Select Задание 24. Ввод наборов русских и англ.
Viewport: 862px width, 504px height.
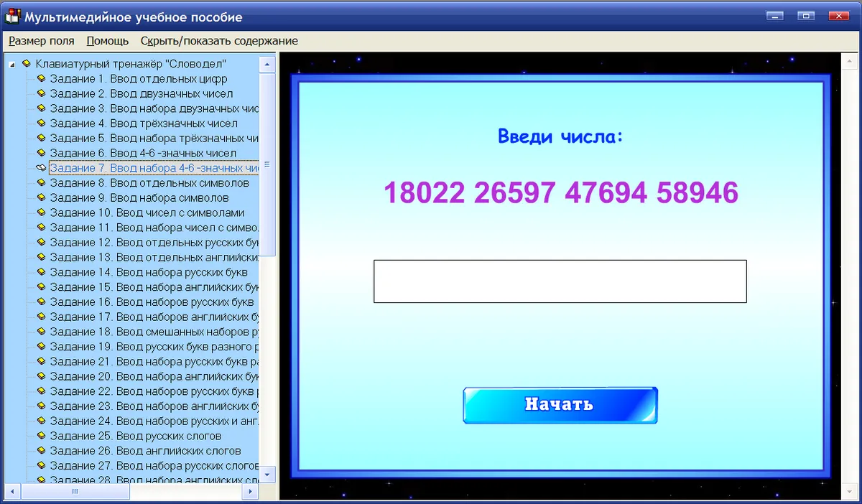click(154, 421)
